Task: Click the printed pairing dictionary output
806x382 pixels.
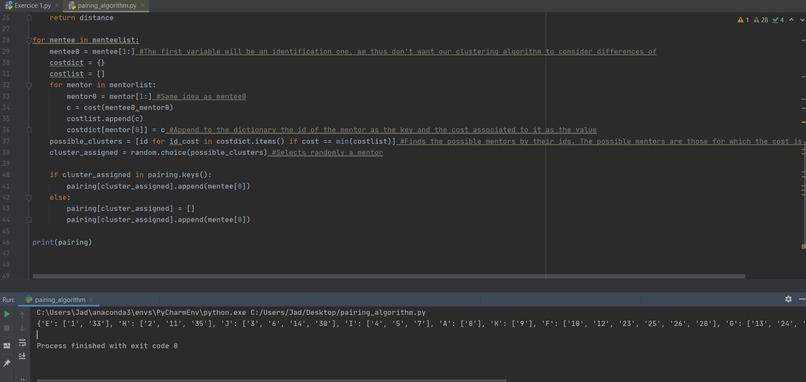Action: (x=421, y=323)
